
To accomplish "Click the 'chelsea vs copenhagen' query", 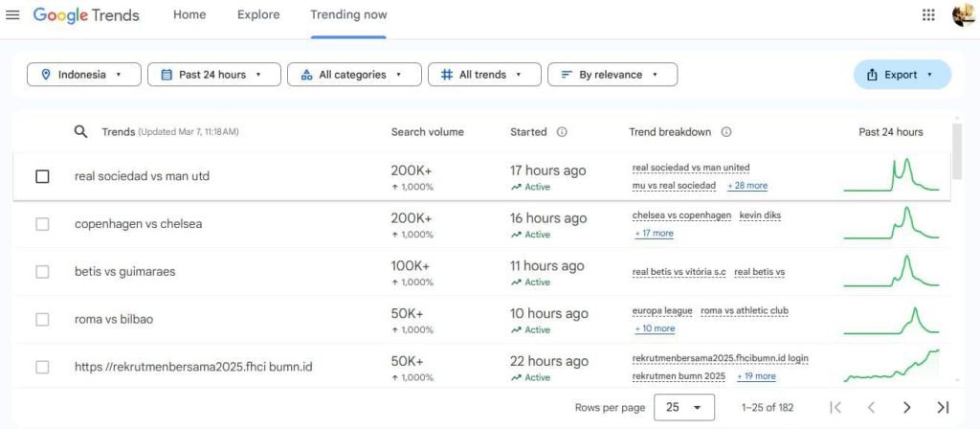I will (x=681, y=215).
